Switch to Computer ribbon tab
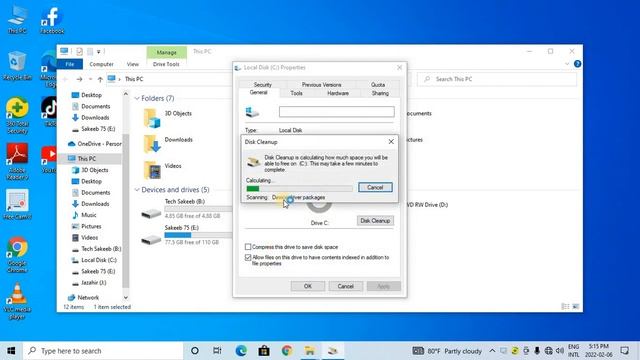 pyautogui.click(x=101, y=64)
